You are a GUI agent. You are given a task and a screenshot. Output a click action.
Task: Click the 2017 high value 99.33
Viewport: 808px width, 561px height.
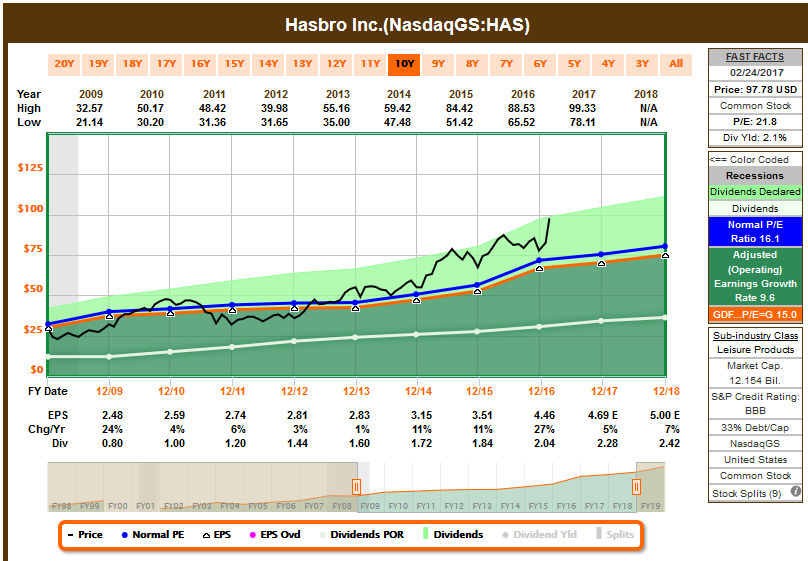582,108
